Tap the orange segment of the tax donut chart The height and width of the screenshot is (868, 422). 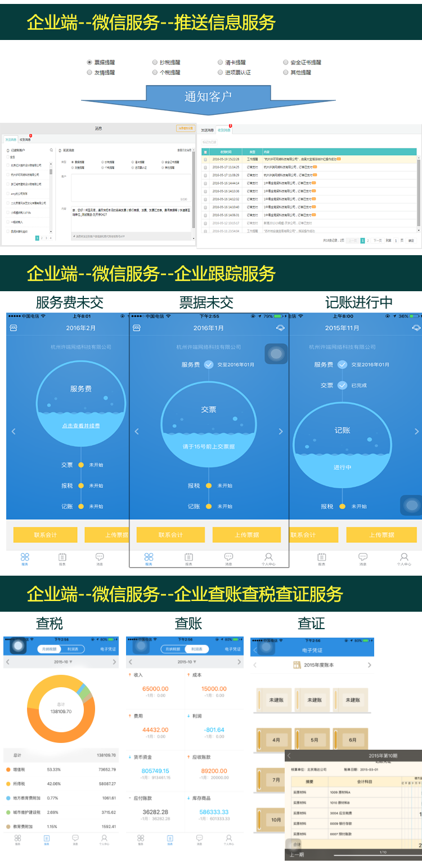pos(62,732)
